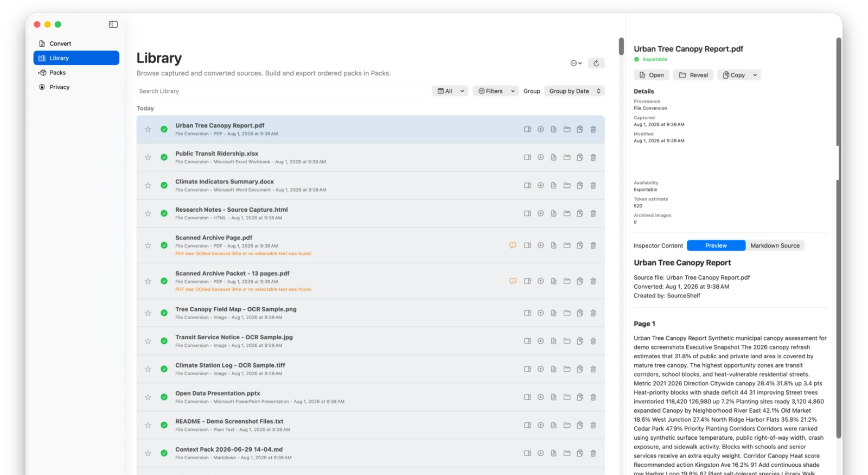
Task: Click the Copy button in inspector
Action: click(733, 75)
